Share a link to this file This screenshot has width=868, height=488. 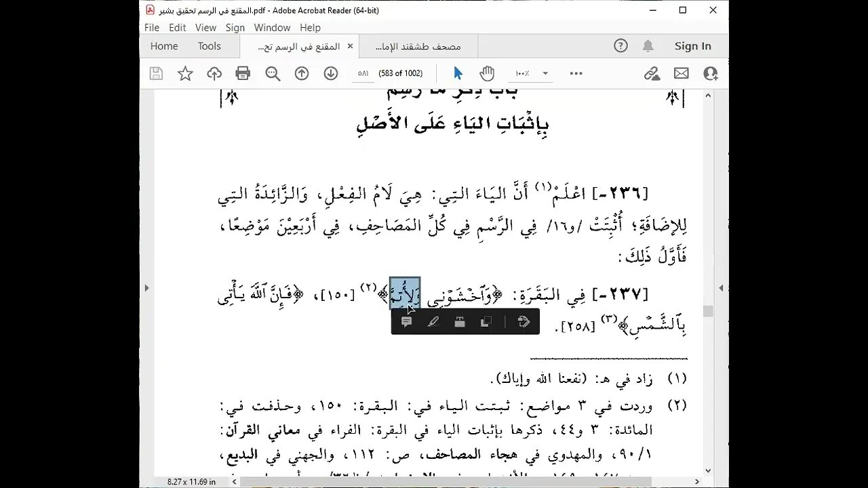pos(652,73)
